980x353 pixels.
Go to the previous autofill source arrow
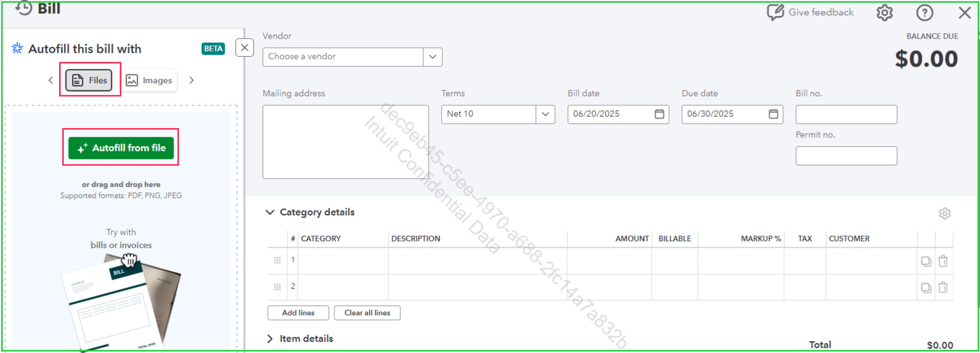(51, 80)
